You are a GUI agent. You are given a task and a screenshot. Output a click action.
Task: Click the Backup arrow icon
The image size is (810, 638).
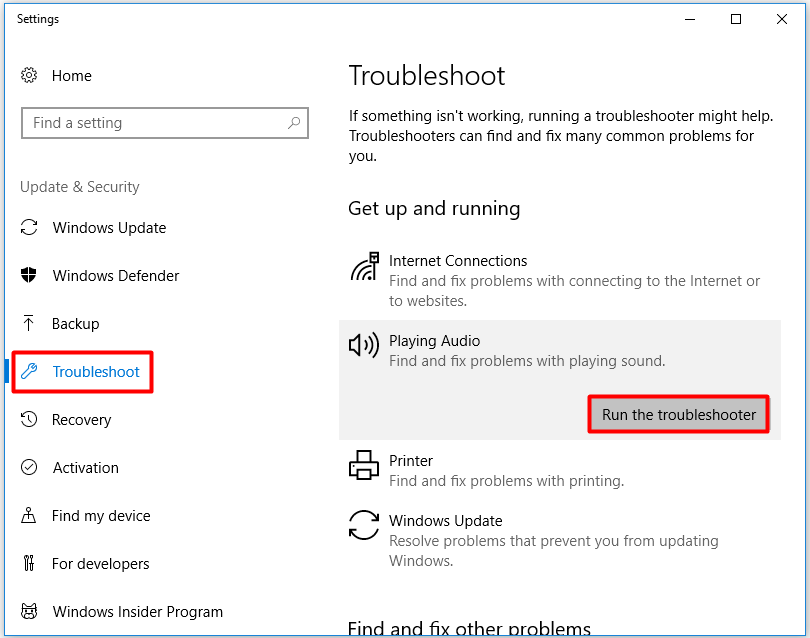28,323
